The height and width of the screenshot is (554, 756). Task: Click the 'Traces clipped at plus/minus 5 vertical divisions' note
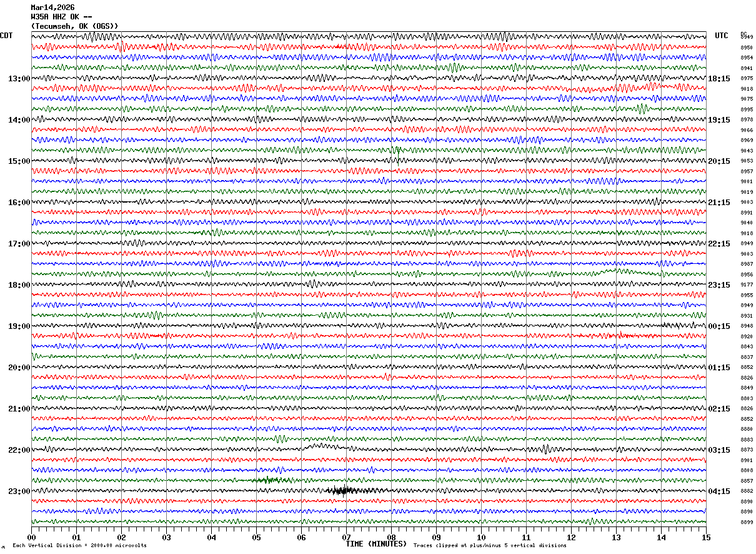(490, 546)
